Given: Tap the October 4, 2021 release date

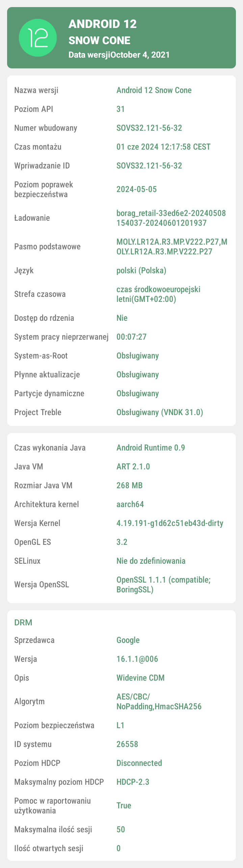Looking at the screenshot, I should [140, 55].
